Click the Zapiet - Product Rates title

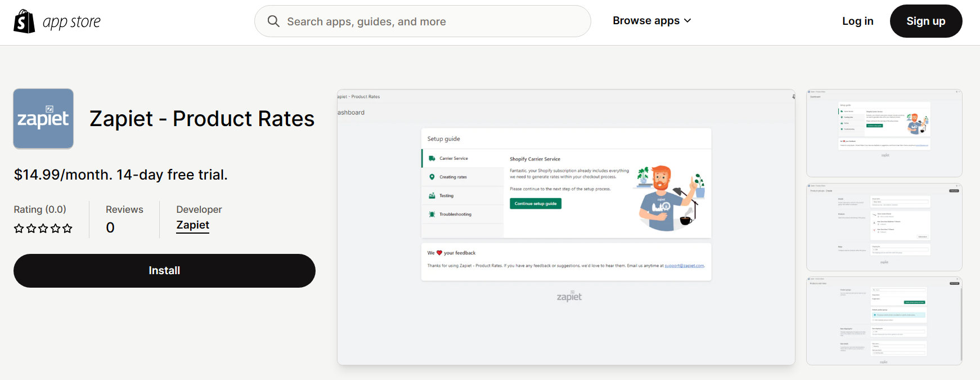202,119
